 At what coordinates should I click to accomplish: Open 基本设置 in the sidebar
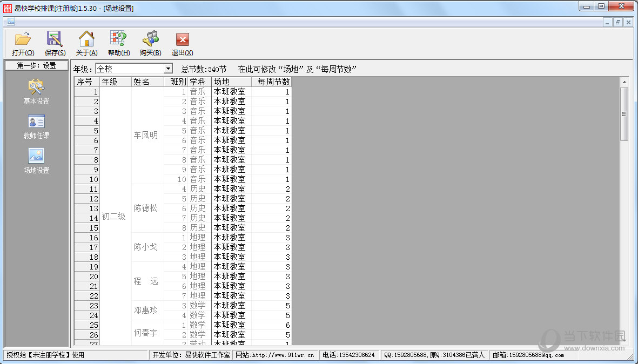click(x=36, y=92)
